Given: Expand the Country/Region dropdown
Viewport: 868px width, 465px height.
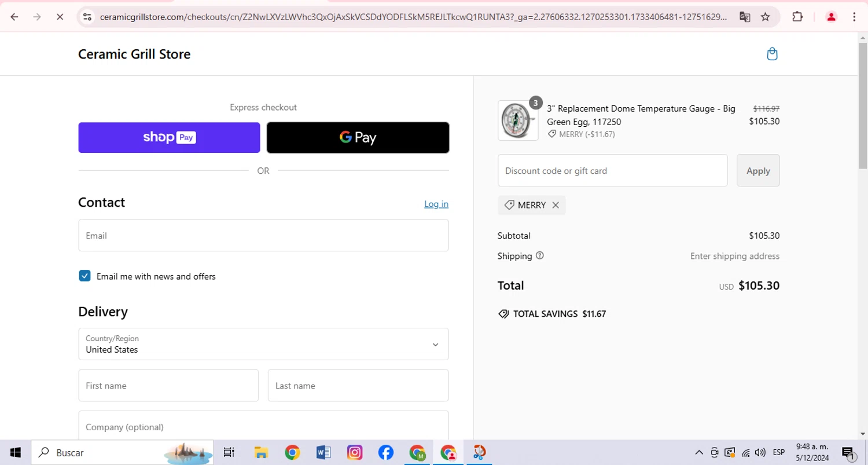Looking at the screenshot, I should [263, 345].
